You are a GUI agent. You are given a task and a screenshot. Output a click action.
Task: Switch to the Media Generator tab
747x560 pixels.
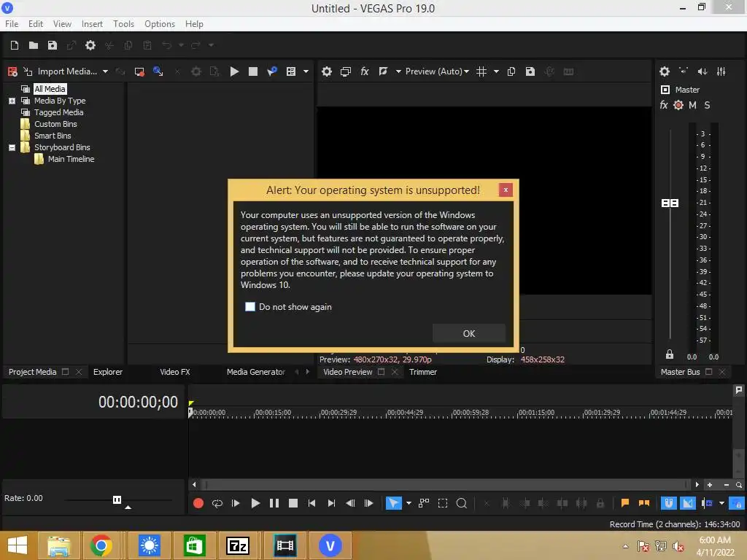tap(256, 372)
